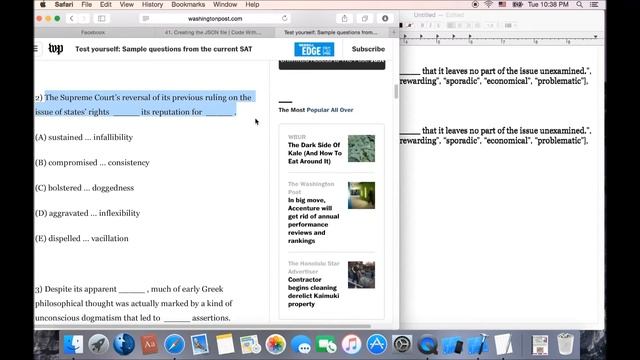
Task: Open FaceTime from the Dock
Action: [326, 344]
